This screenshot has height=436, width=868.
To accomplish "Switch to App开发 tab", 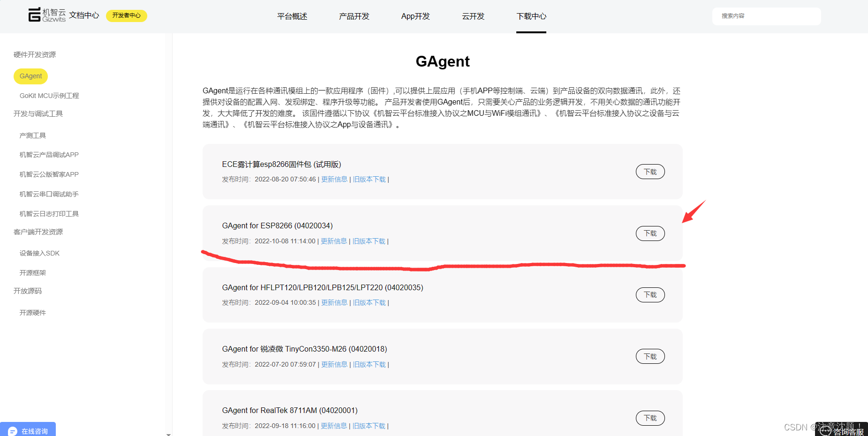I will pyautogui.click(x=415, y=16).
